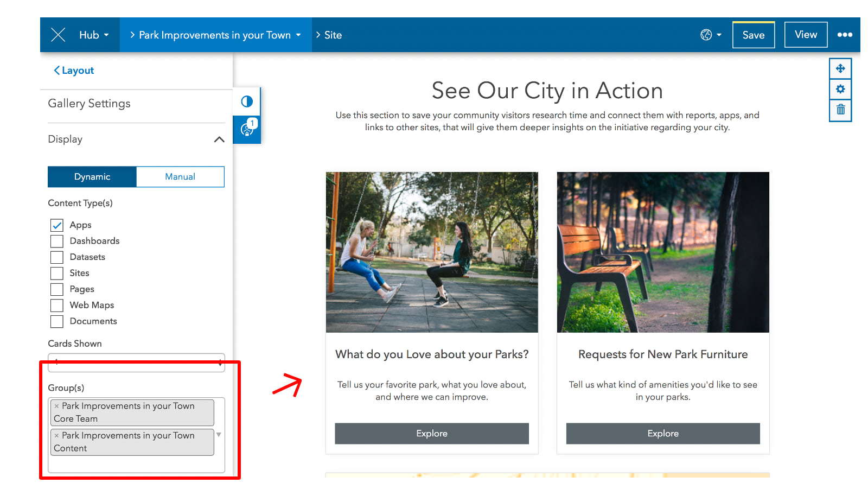This screenshot has height=483, width=868.
Task: Click the playground swings card image
Action: [x=432, y=252]
